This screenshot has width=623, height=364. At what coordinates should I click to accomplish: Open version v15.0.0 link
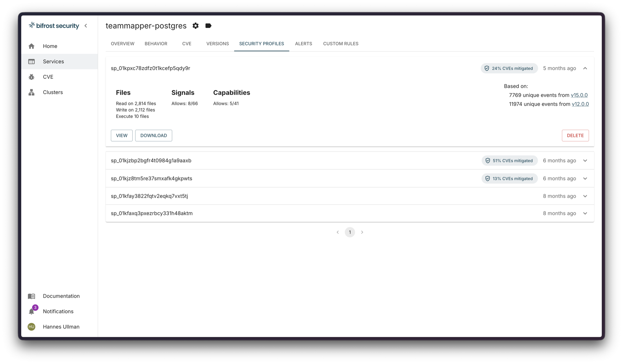coord(579,95)
